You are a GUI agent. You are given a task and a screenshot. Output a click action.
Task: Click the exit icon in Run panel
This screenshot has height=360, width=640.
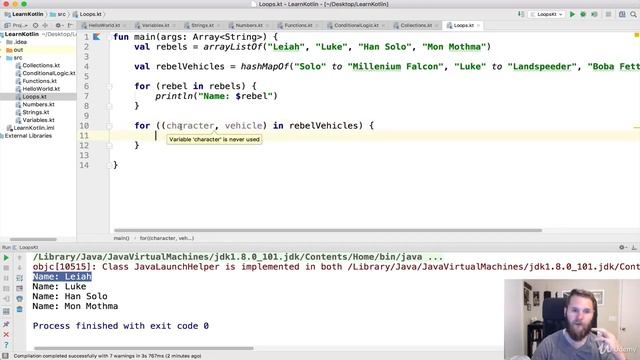click(x=6, y=299)
